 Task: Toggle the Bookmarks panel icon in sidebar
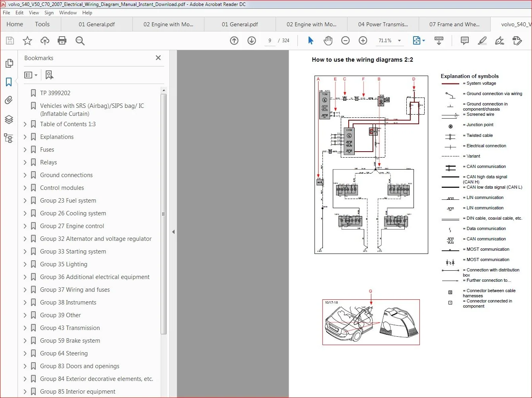click(9, 82)
